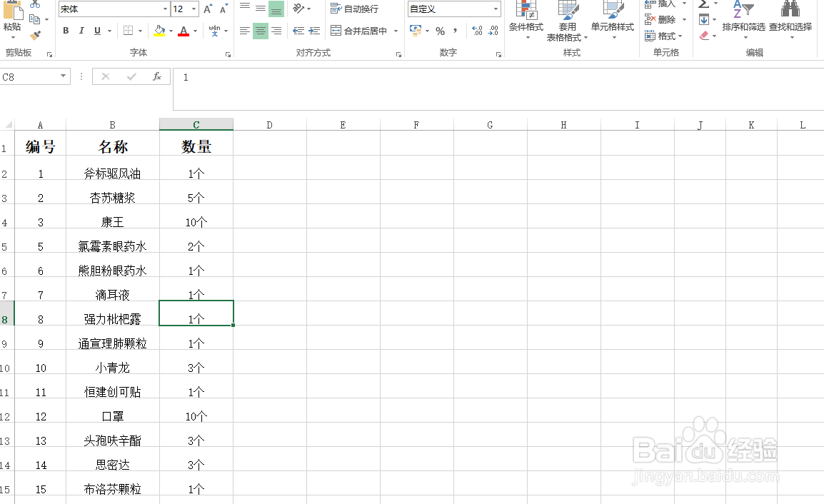Viewport: 824px width, 504px height.
Task: Open the 剪贴板 clipboard pane launcher
Action: pos(50,54)
